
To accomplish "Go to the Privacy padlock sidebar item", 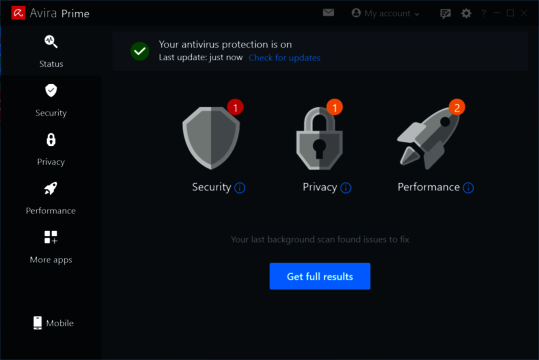I will tap(51, 149).
